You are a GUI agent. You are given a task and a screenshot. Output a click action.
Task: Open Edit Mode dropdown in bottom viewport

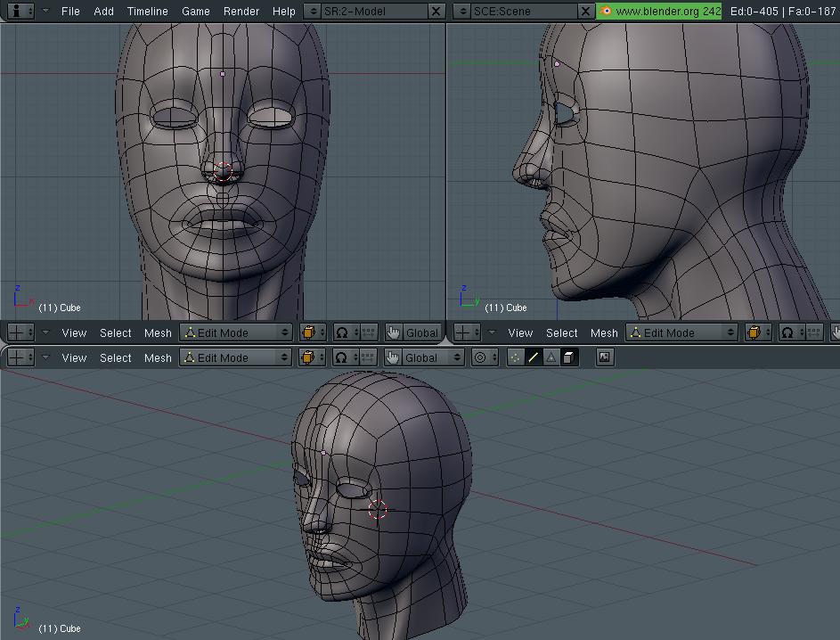(236, 357)
